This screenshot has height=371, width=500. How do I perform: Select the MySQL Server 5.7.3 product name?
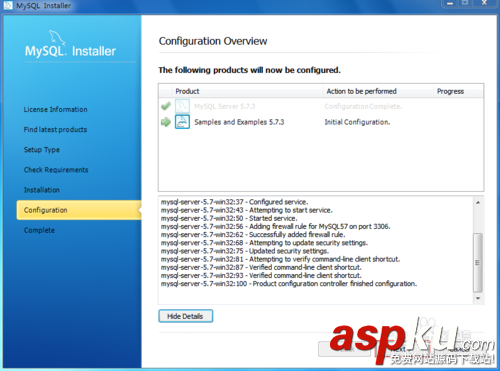225,106
